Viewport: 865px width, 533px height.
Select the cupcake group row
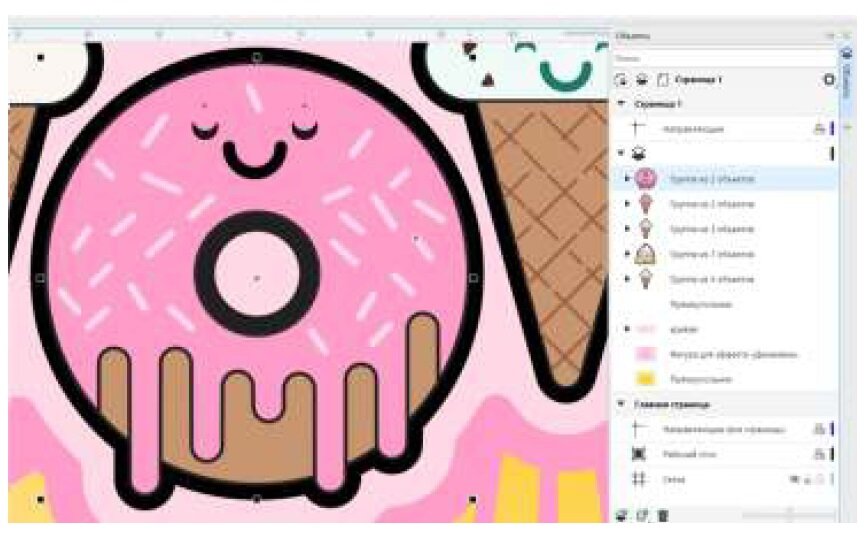pyautogui.click(x=724, y=254)
